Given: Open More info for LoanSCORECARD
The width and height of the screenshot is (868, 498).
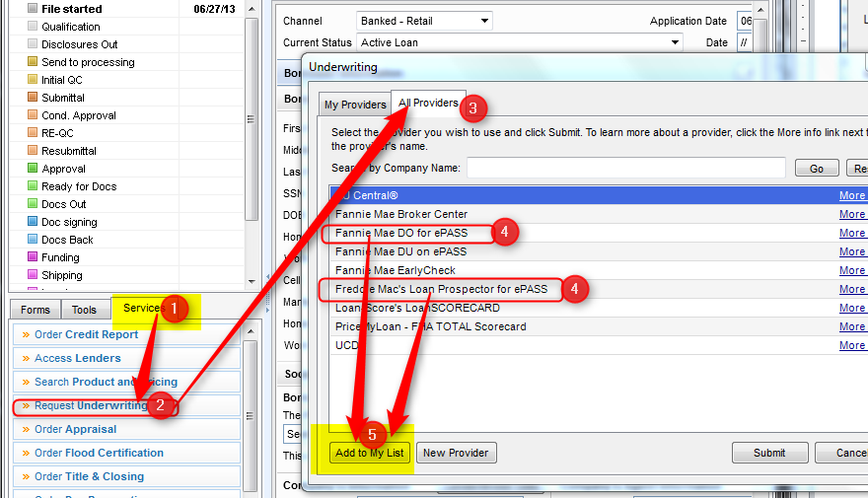Looking at the screenshot, I should (852, 309).
